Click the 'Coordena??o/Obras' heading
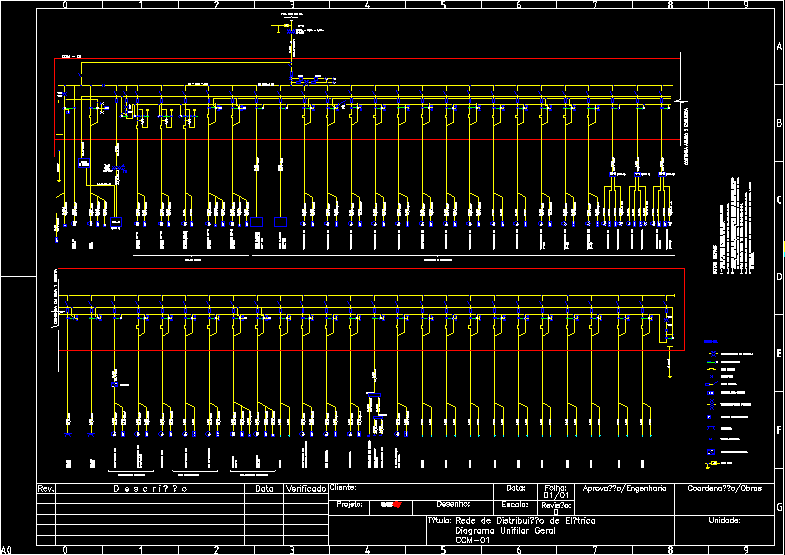 pyautogui.click(x=725, y=488)
